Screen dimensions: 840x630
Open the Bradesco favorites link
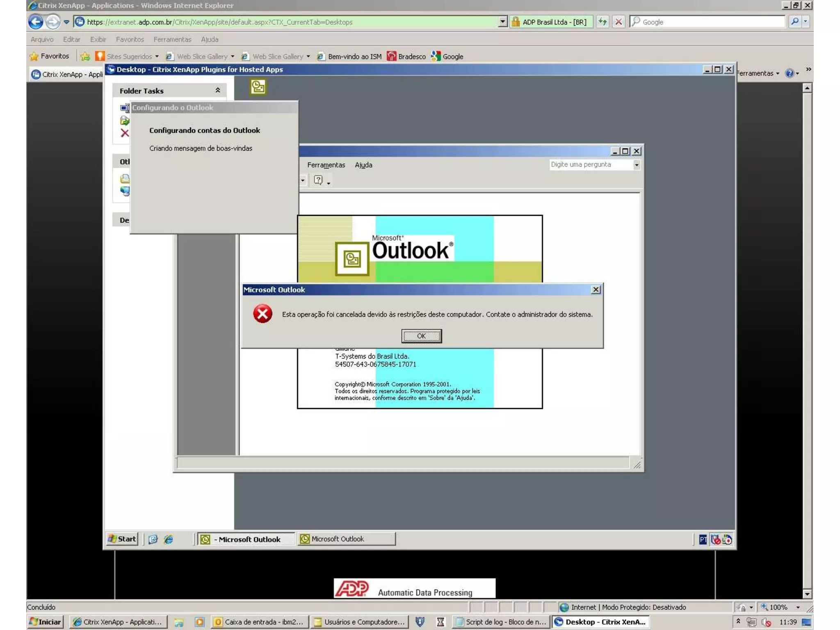point(407,56)
